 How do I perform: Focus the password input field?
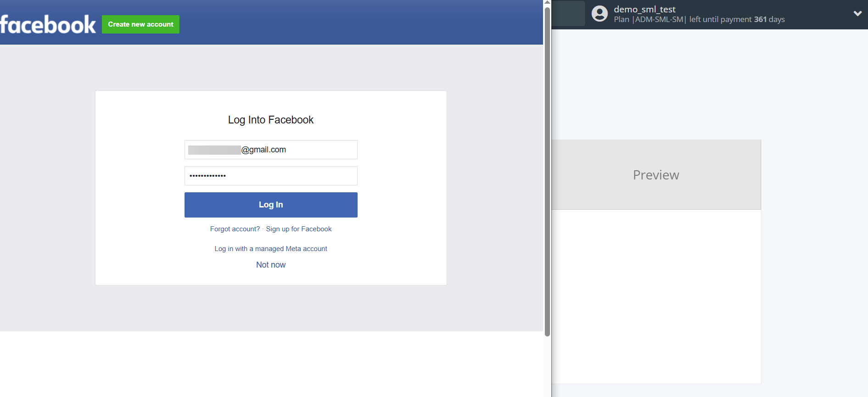tap(271, 176)
